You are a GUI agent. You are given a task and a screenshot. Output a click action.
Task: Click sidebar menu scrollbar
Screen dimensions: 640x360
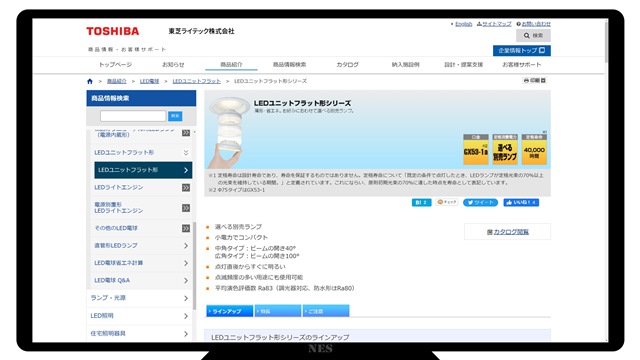click(195, 265)
